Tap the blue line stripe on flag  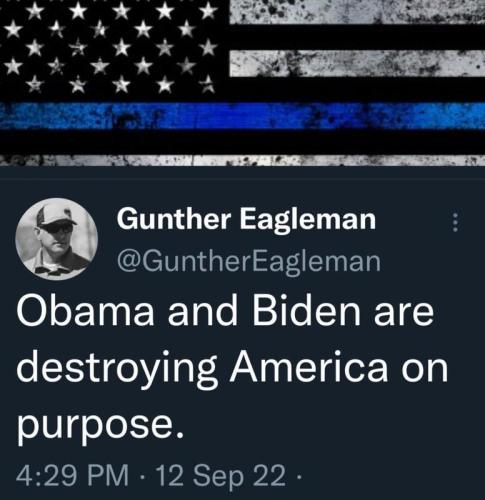(x=242, y=116)
